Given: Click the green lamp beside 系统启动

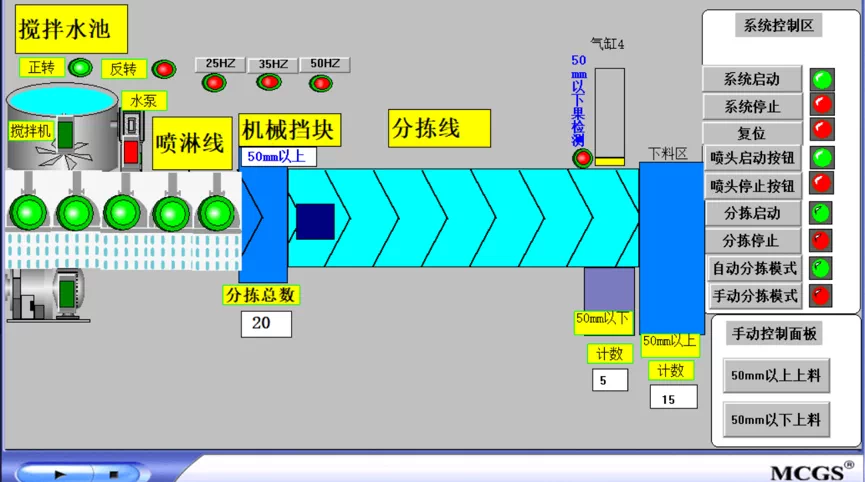Looking at the screenshot, I should pyautogui.click(x=822, y=79).
